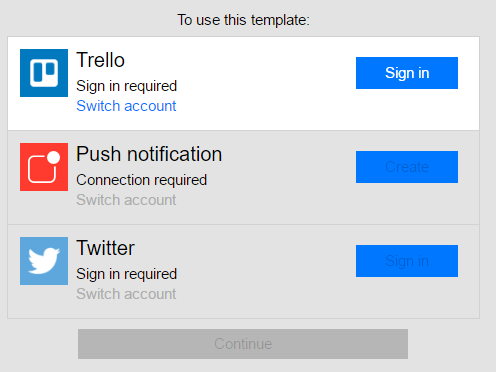Select the Push notification title text
Image resolution: width=496 pixels, height=372 pixels.
(x=149, y=154)
